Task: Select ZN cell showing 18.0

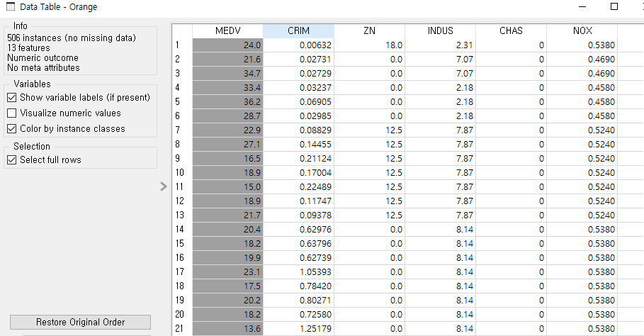Action: point(369,45)
